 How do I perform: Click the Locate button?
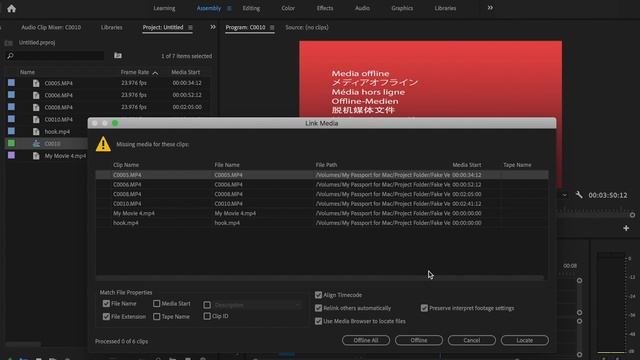[524, 340]
